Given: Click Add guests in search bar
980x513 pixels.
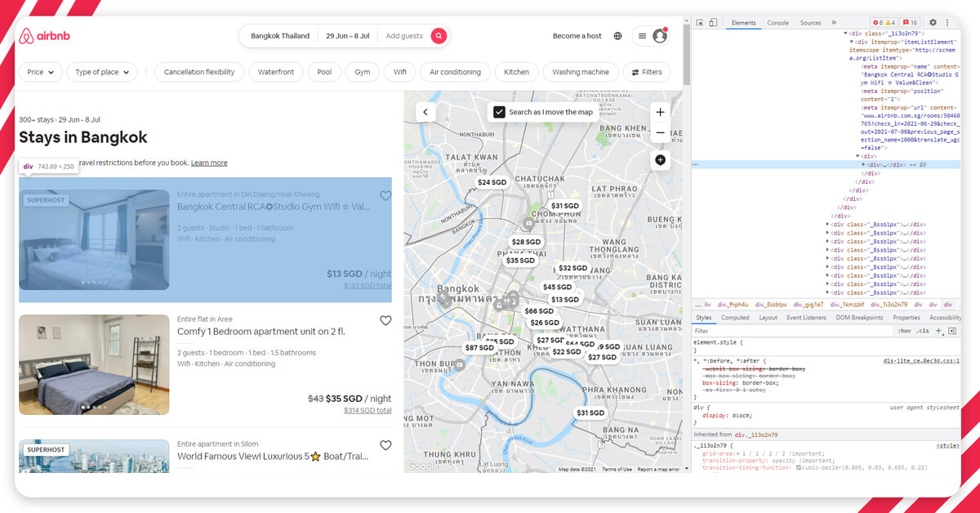Looking at the screenshot, I should pos(404,36).
